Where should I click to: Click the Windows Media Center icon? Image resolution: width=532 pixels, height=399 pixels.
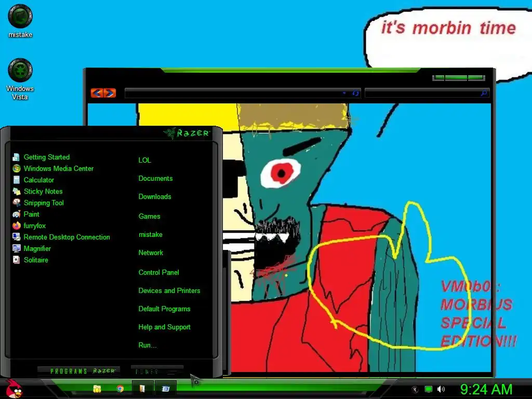click(16, 168)
